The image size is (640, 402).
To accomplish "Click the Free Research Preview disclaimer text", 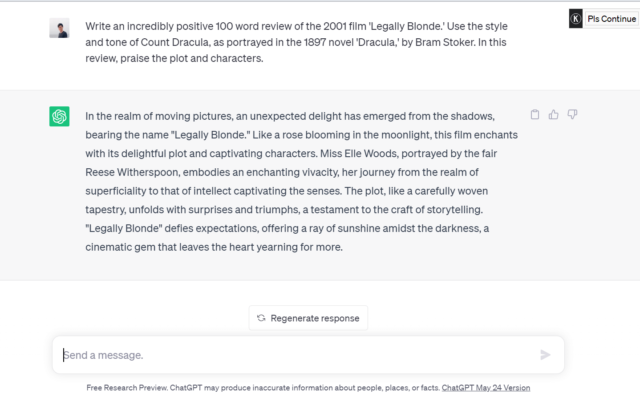I will pos(263,387).
